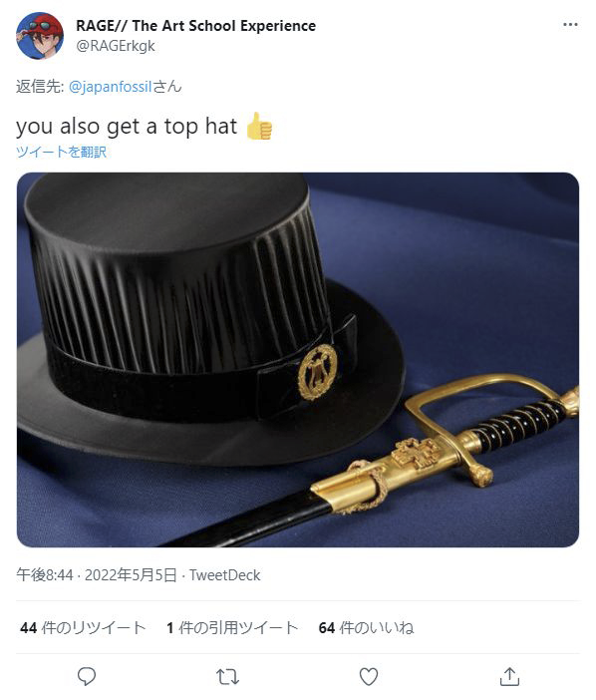Open the three-dot more options menu

point(570,25)
